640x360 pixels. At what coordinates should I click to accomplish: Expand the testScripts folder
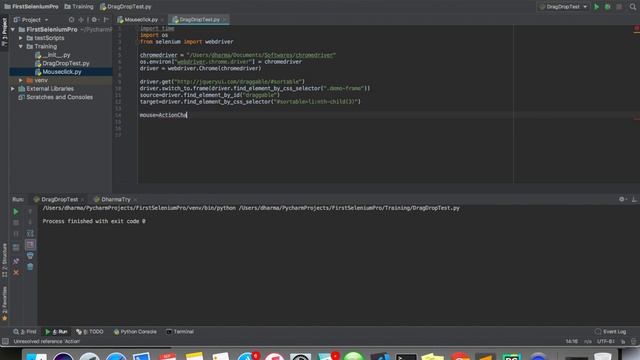(21, 38)
